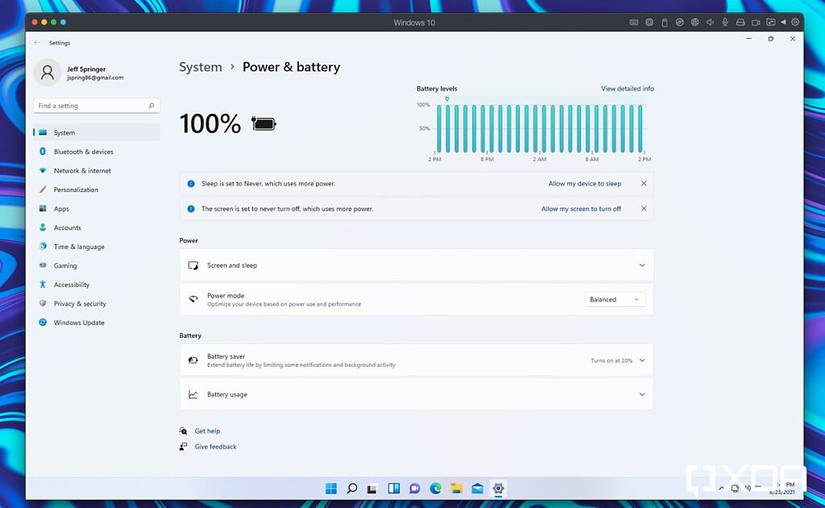Screen dimensions: 825x508
Task: Open taskbar Search magnifier
Action: [352, 489]
